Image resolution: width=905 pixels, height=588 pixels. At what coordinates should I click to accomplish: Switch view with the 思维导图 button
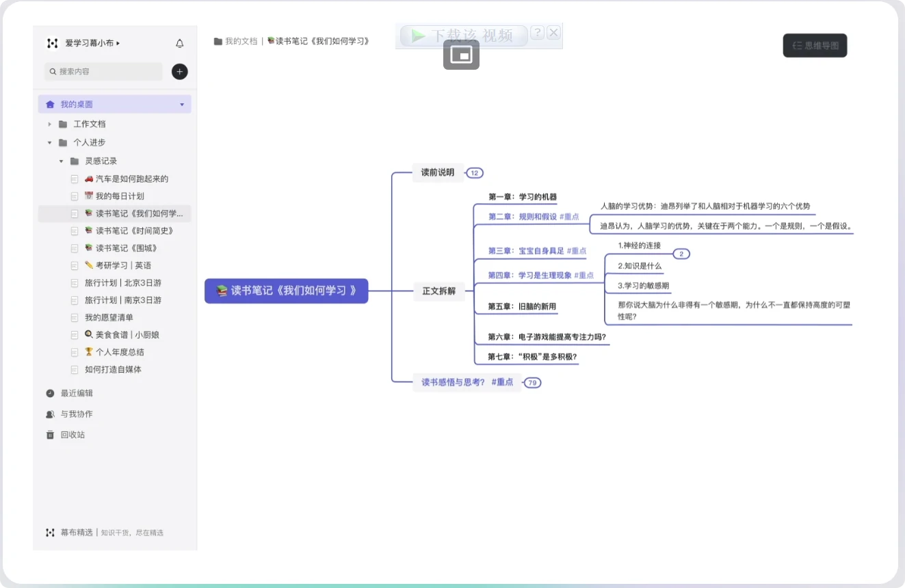pos(815,46)
